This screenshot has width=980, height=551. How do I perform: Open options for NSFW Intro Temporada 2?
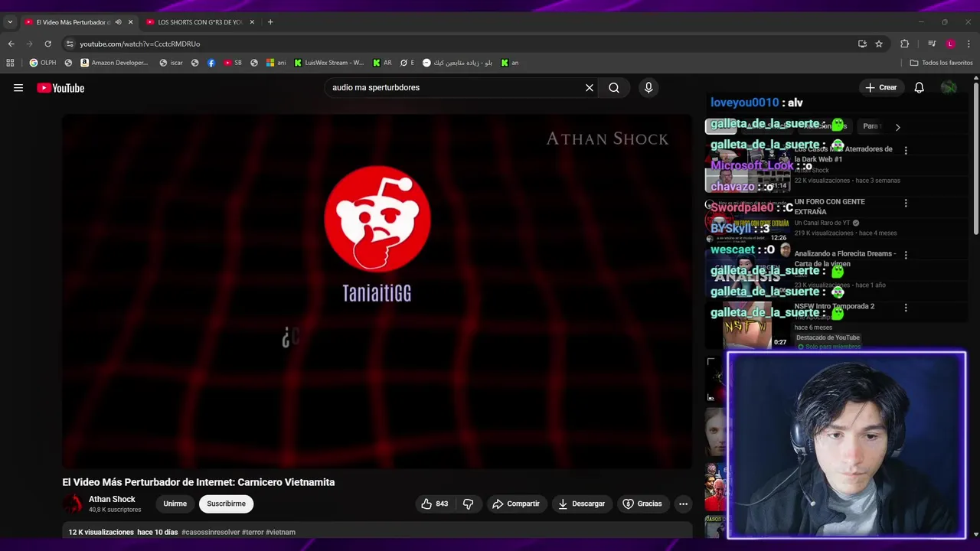tap(906, 308)
